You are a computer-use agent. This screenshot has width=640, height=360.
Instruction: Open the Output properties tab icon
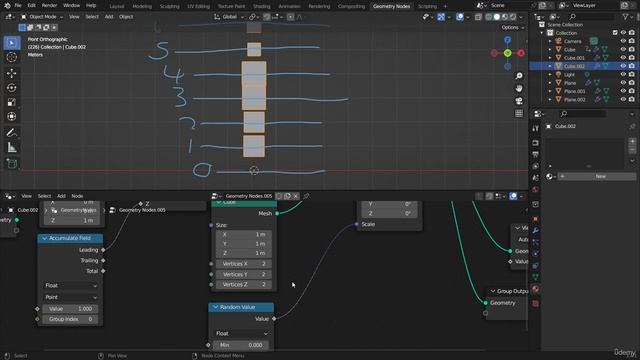pyautogui.click(x=536, y=154)
